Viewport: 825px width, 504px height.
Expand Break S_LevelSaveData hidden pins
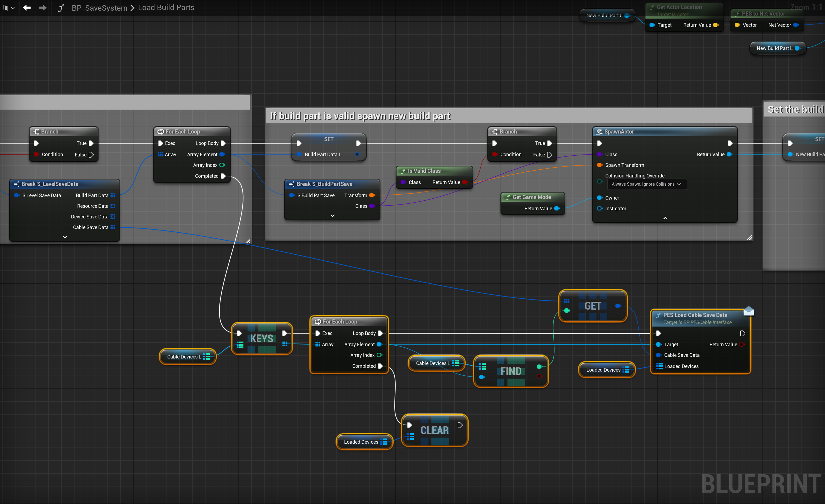pos(65,237)
